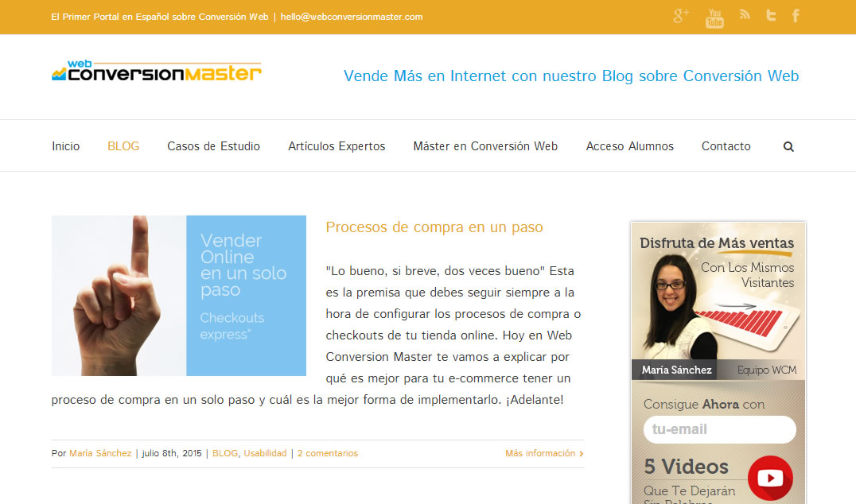This screenshot has height=504, width=856.
Task: Open the RSS feed icon
Action: pyautogui.click(x=744, y=14)
